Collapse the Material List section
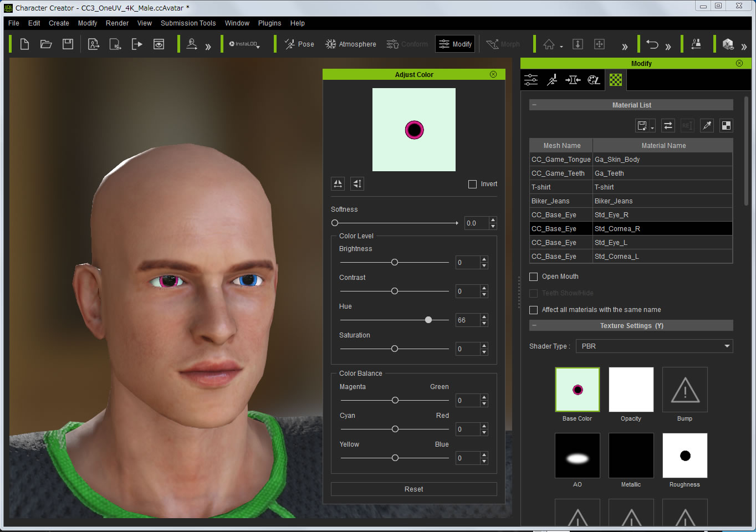756x532 pixels. [534, 105]
